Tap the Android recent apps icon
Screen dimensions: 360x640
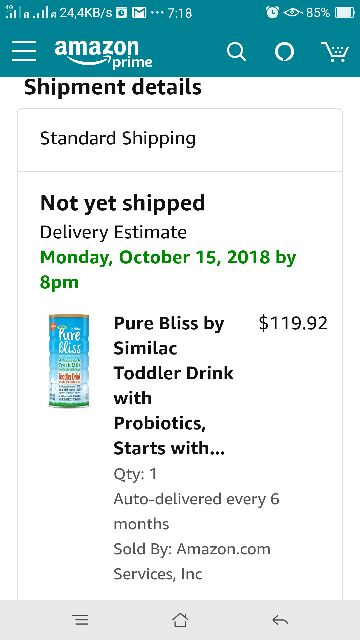point(81,620)
